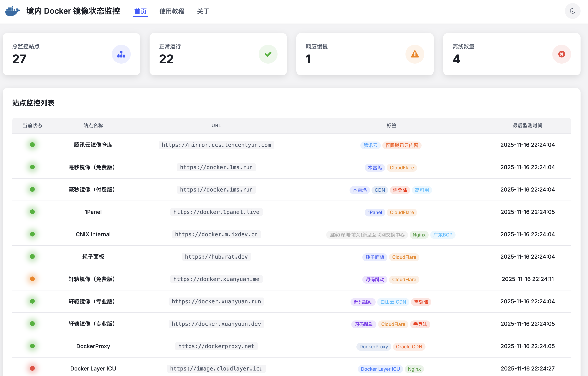Click green status dot for 腾讯云镜像仓库

(32, 145)
